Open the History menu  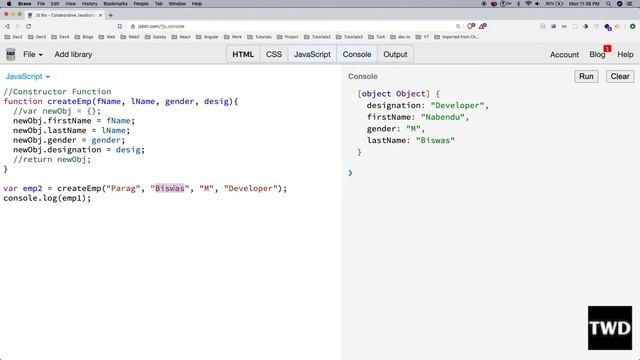[x=89, y=4]
